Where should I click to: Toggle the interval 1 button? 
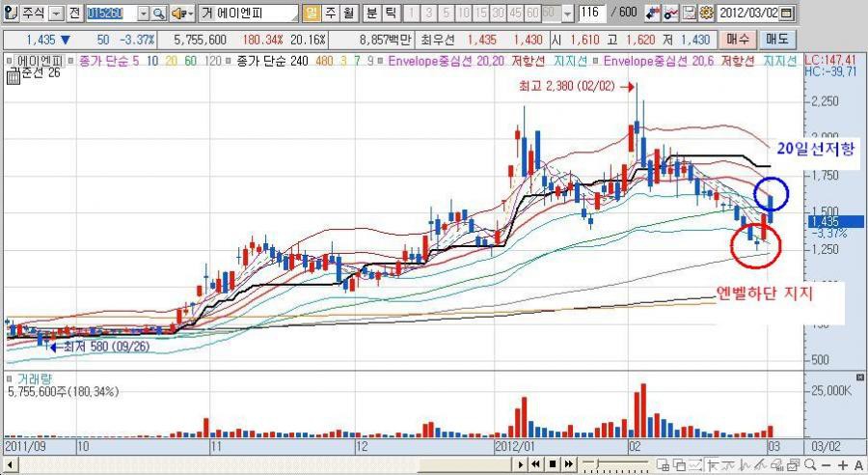(x=412, y=14)
